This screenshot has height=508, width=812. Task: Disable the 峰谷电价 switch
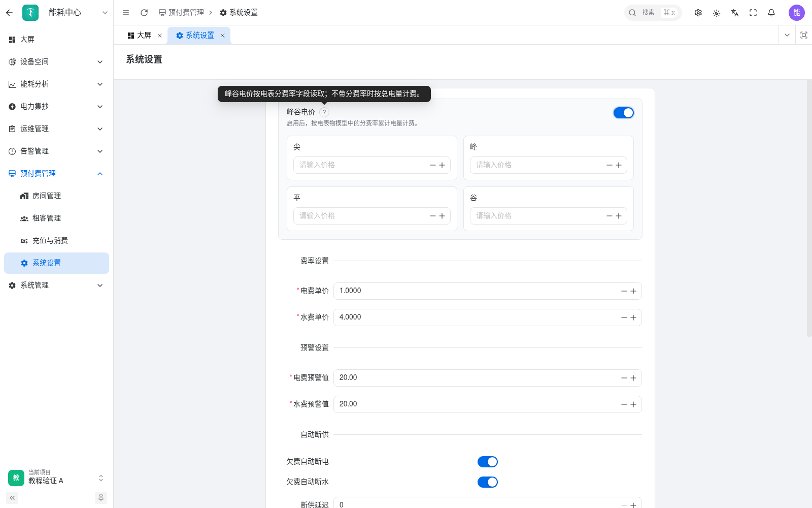pyautogui.click(x=624, y=113)
